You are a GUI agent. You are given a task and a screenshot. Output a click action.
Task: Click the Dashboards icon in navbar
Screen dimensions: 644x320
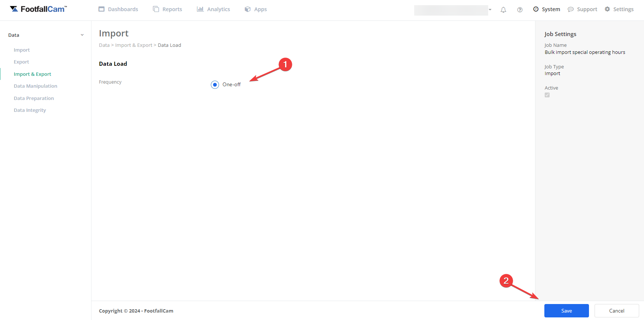point(102,9)
